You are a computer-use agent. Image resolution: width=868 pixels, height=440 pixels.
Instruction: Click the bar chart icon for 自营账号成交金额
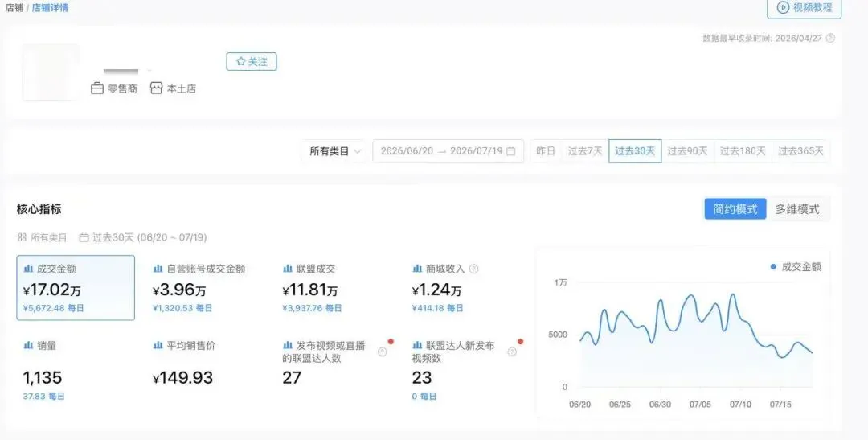pos(158,269)
